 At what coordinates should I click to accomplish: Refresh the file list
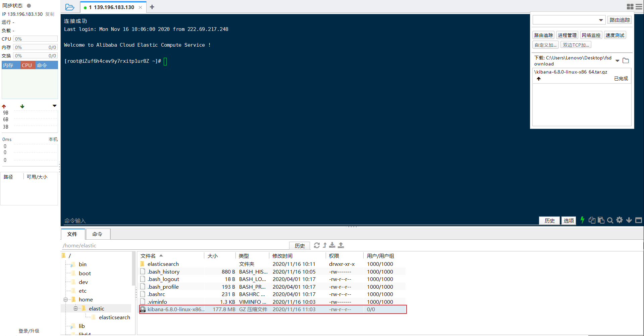317,245
